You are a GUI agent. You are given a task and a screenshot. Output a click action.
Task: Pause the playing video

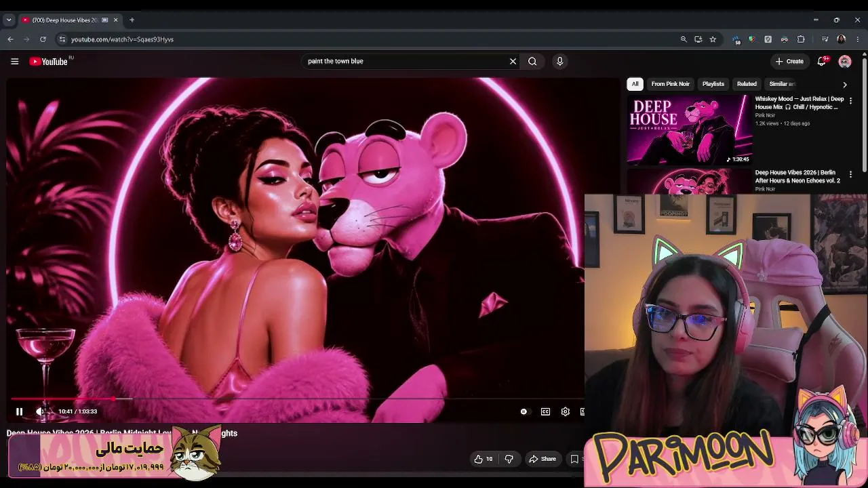19,411
